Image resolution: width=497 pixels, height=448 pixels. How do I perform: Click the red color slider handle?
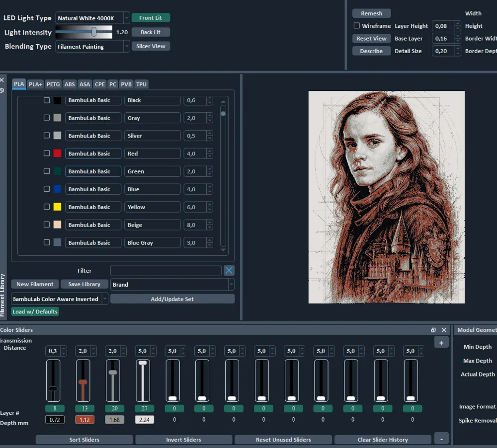(83, 382)
